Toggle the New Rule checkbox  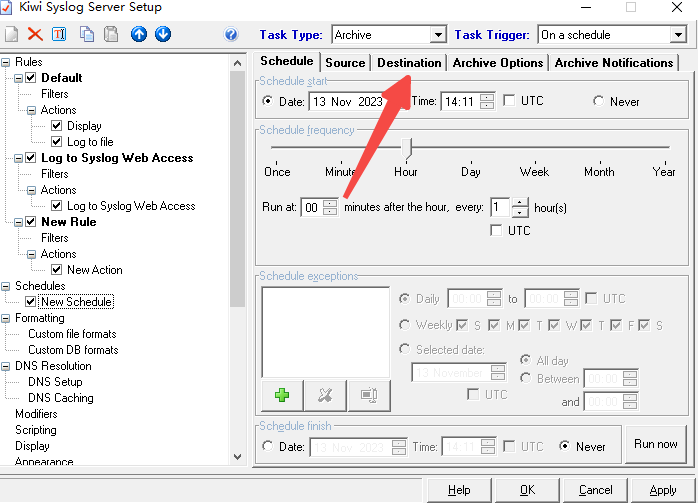click(31, 222)
